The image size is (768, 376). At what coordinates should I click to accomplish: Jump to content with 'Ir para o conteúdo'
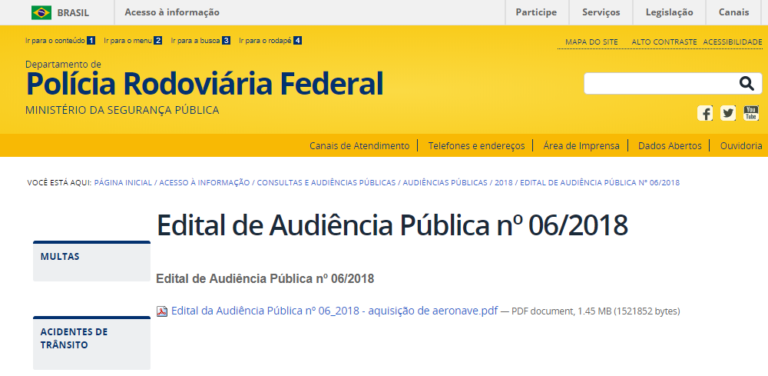pos(60,41)
